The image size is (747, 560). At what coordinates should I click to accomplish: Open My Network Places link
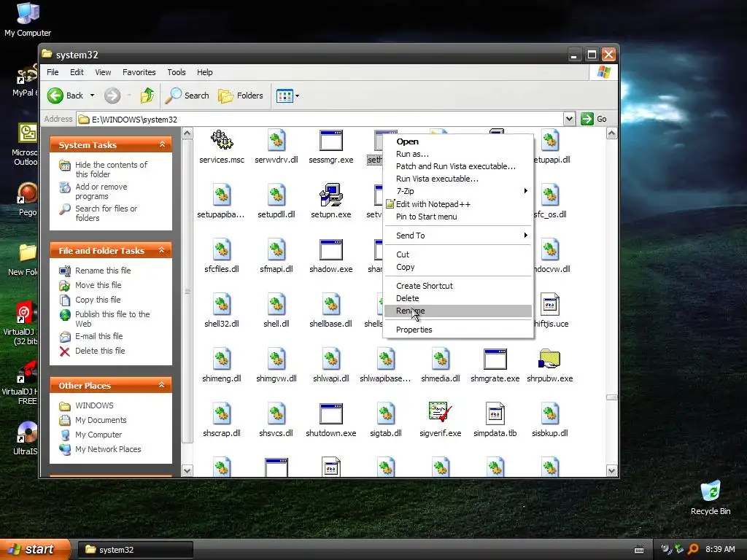(x=108, y=449)
